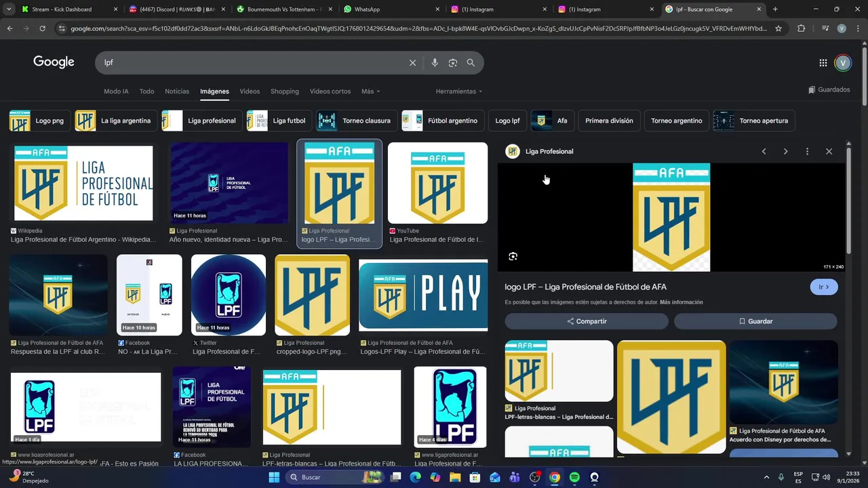Click the Guardar button

[755, 321]
